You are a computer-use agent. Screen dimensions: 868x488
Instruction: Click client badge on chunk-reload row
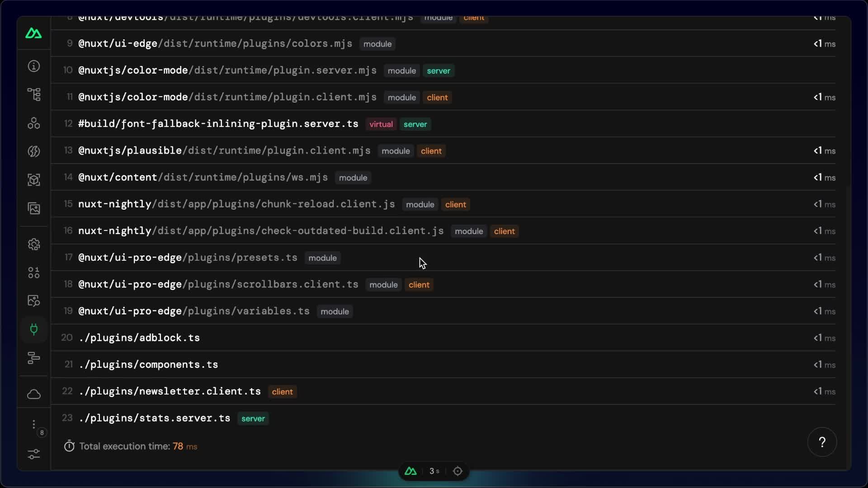[x=456, y=204]
